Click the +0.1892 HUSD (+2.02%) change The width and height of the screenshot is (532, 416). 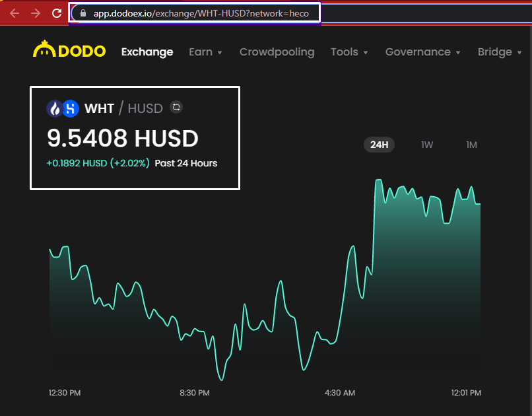pos(98,163)
